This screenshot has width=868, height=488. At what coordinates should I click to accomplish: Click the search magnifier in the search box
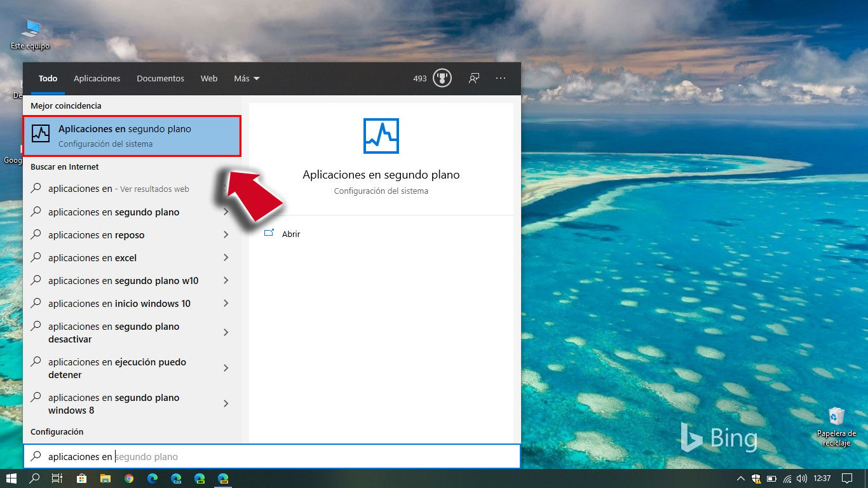tap(37, 456)
